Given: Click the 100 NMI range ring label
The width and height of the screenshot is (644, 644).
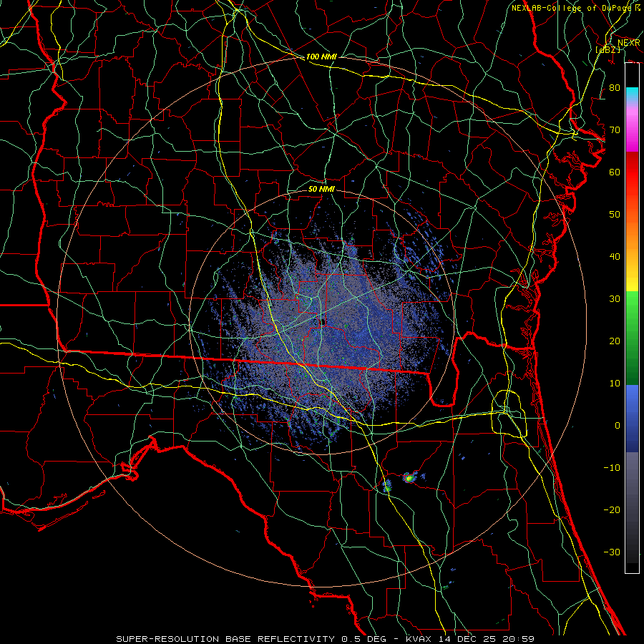Looking at the screenshot, I should click(x=321, y=57).
